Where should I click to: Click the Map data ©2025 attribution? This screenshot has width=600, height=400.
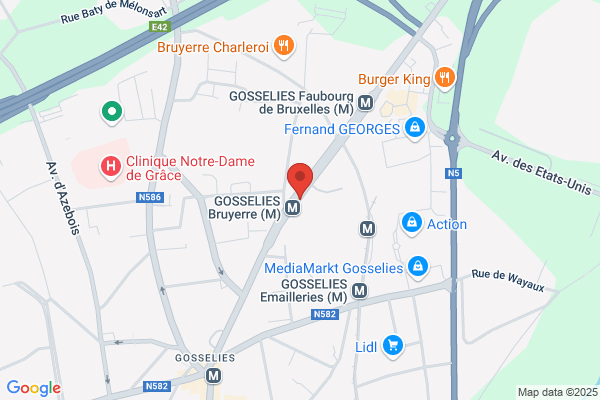[558, 392]
